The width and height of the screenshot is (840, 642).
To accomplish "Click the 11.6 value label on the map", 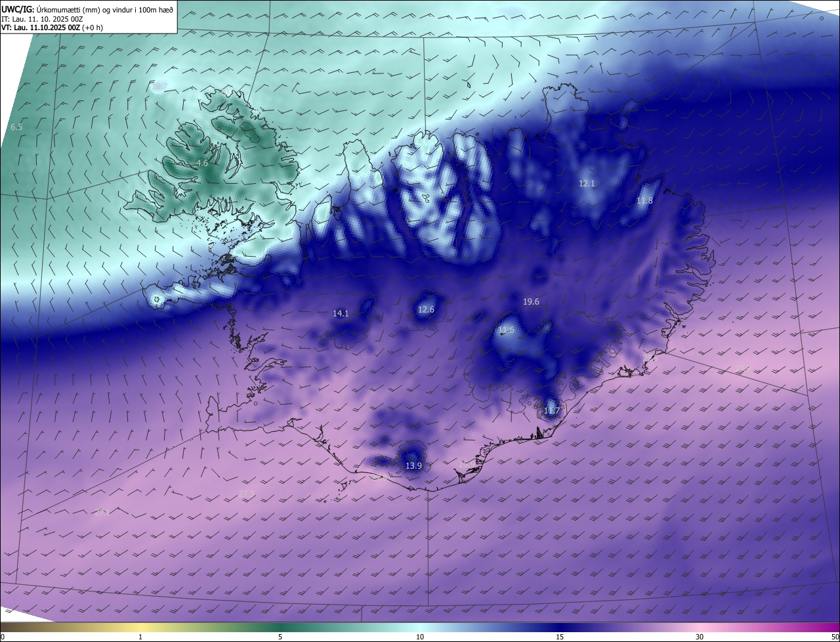I will (x=507, y=330).
